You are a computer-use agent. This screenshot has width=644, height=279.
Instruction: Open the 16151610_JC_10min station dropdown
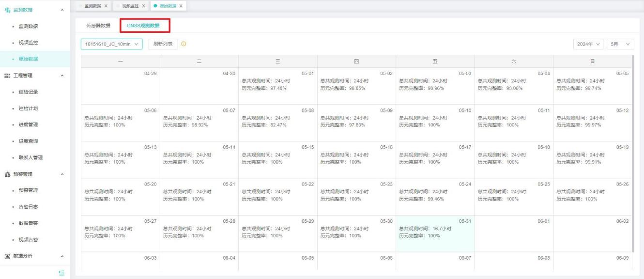pyautogui.click(x=111, y=45)
